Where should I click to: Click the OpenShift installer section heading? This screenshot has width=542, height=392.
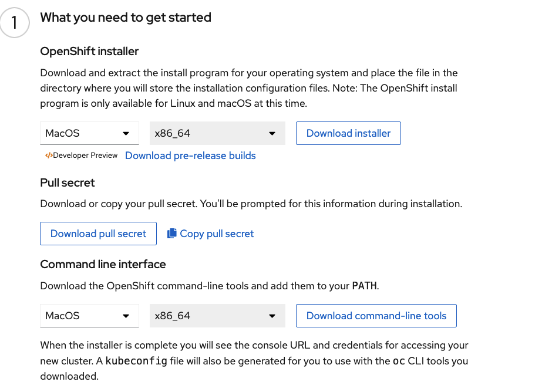pos(89,52)
